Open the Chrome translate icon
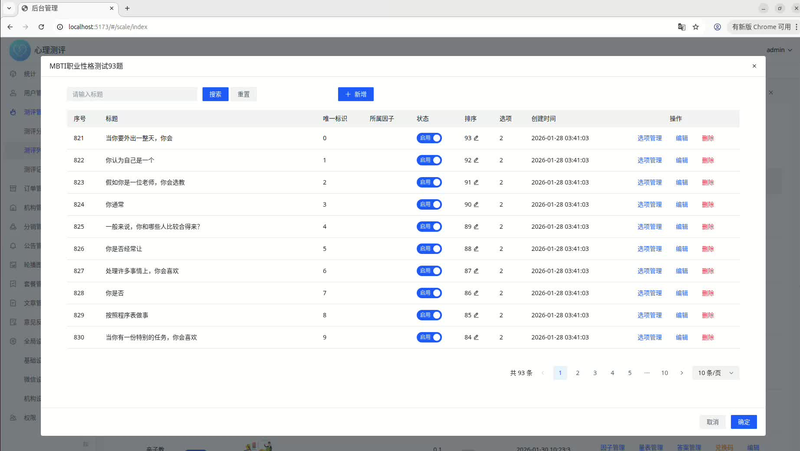Screen dimensions: 800x451 (x=681, y=27)
